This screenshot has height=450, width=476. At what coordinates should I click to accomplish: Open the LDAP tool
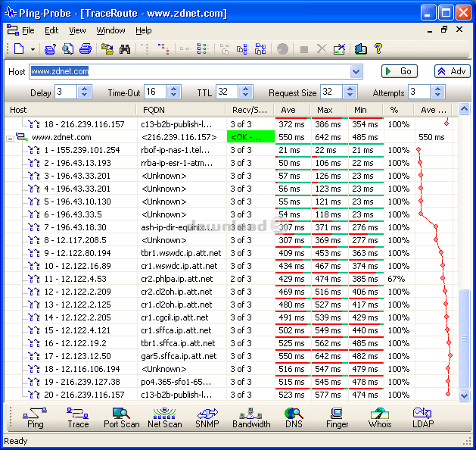422,417
